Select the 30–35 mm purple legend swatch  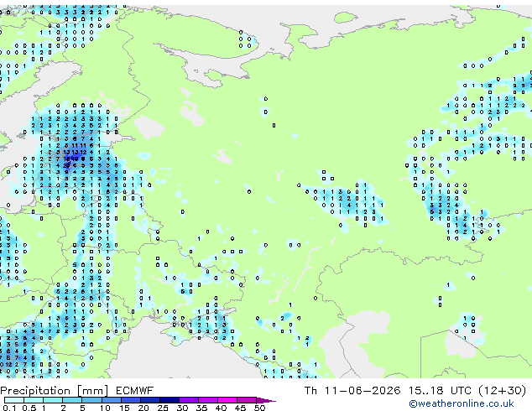click(188, 400)
